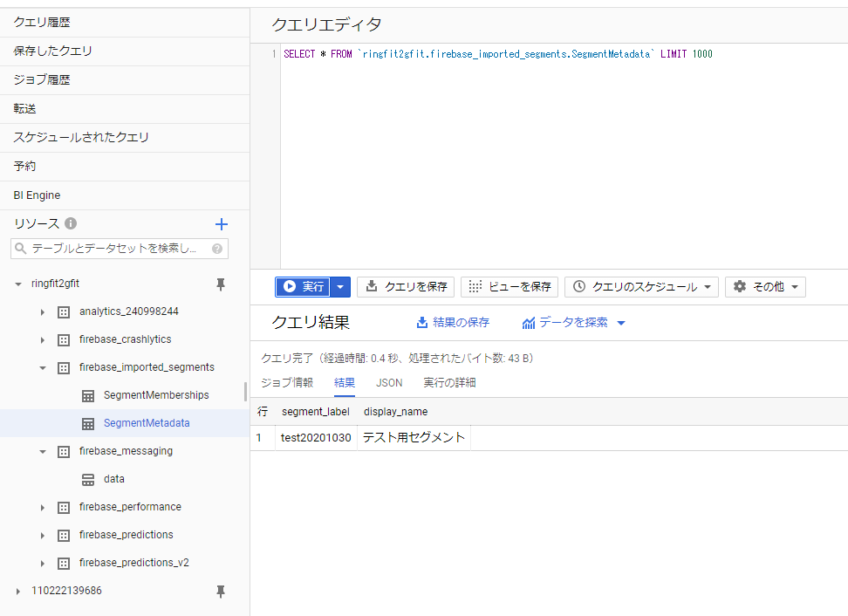
Task: Select the firebase_crashlytics dataset name
Action: [x=126, y=339]
